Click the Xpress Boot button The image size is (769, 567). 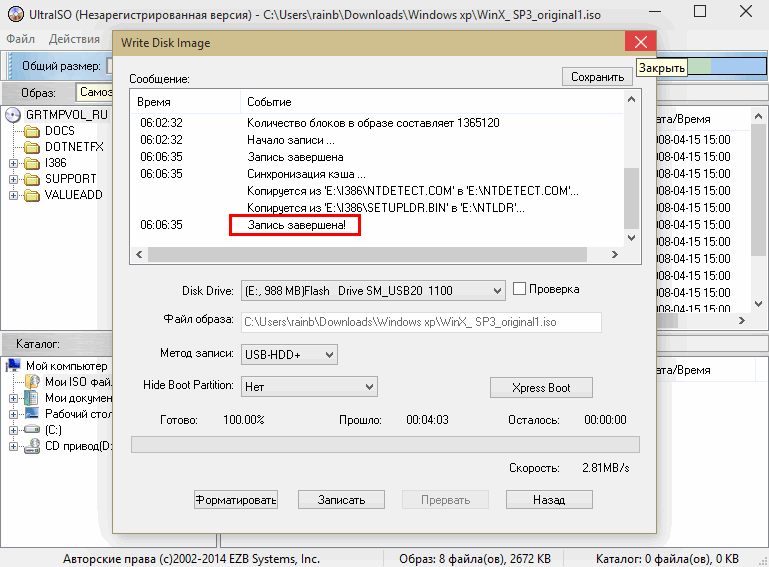(541, 387)
